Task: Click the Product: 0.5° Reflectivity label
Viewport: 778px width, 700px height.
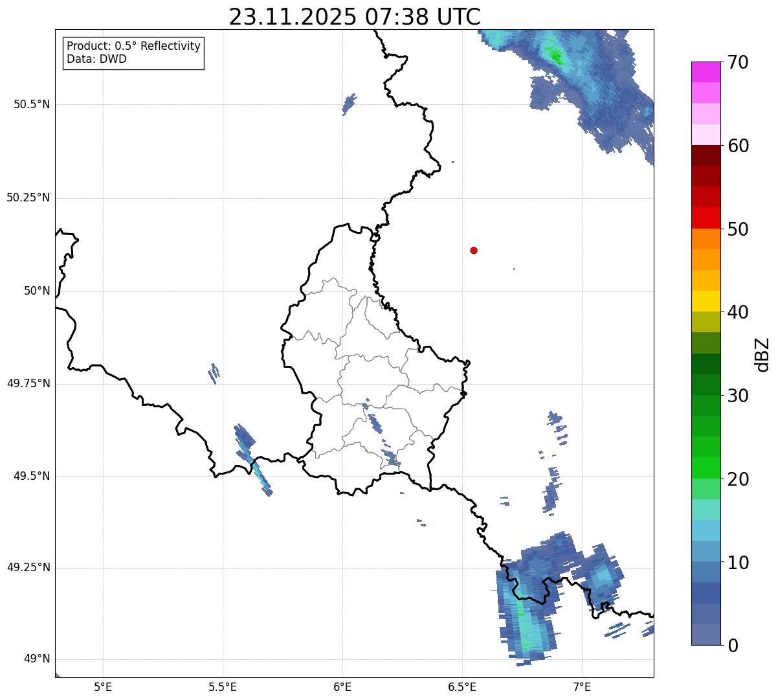Action: 133,47
